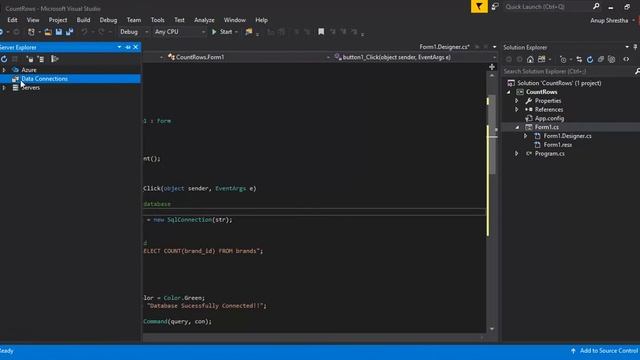Open the Edit menu
The height and width of the screenshot is (360, 640).
point(12,20)
